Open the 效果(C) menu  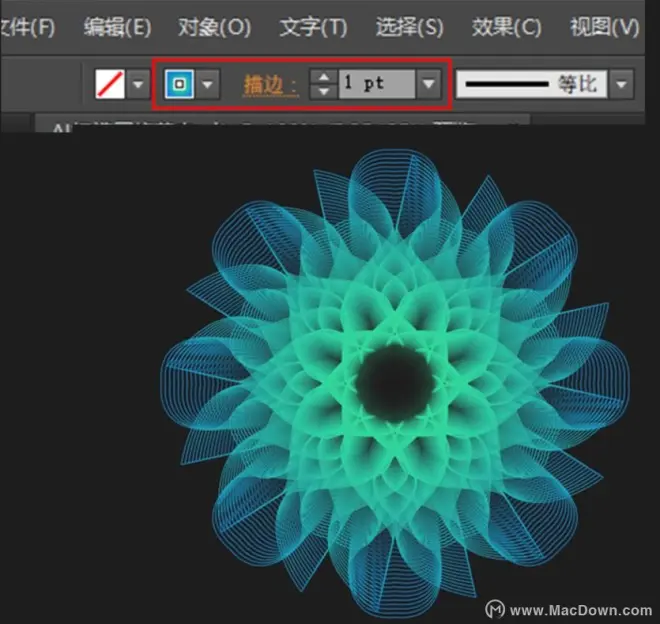[x=506, y=28]
